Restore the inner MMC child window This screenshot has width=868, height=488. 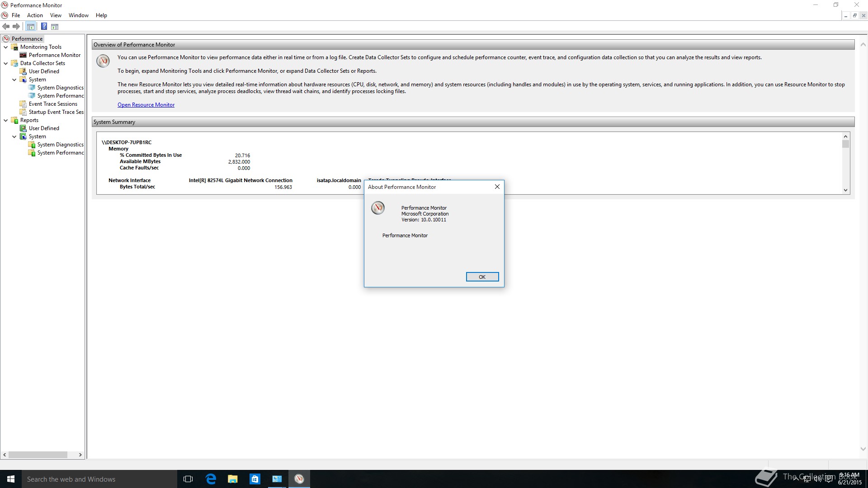click(854, 15)
